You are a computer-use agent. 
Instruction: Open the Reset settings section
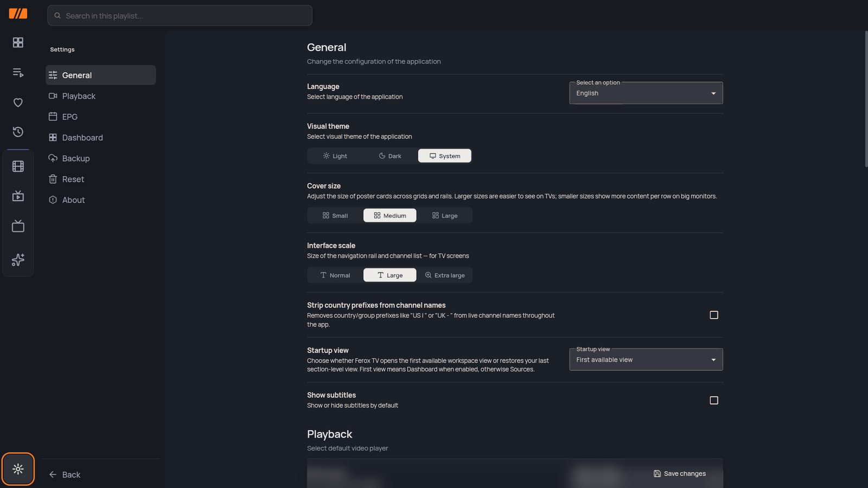tap(101, 179)
